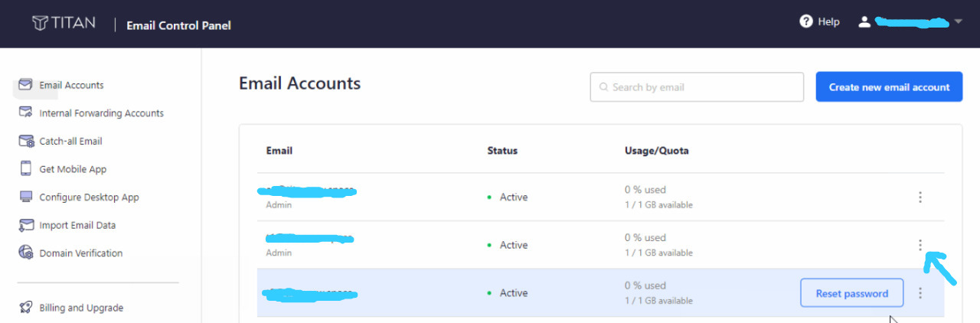The image size is (980, 323).
Task: Click the Import Email Data icon
Action: [25, 225]
